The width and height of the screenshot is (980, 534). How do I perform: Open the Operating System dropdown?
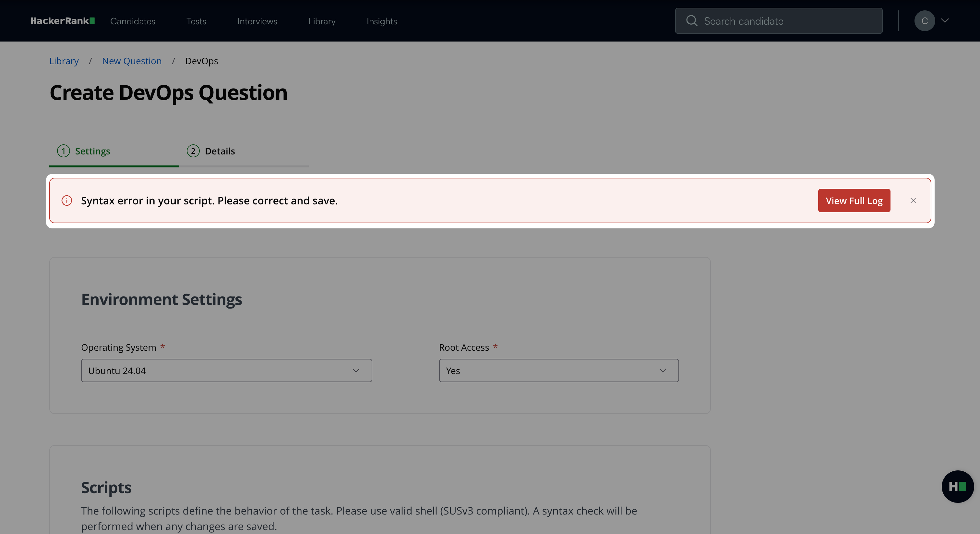click(x=226, y=370)
